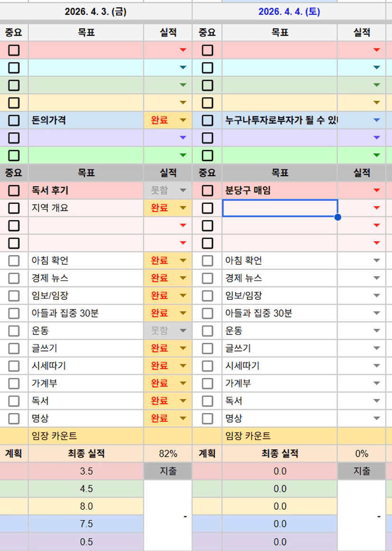
Task: Click Friday's gray 지출 cell
Action: [x=168, y=471]
